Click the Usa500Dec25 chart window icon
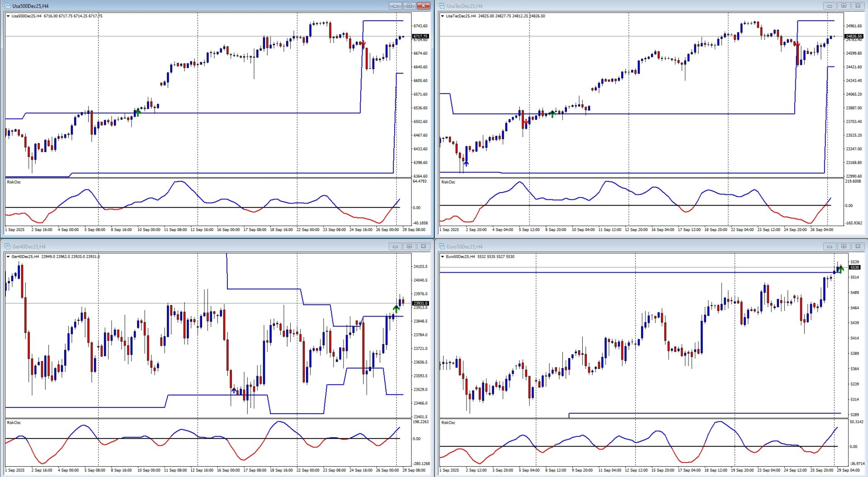The image size is (868, 477). tap(7, 6)
